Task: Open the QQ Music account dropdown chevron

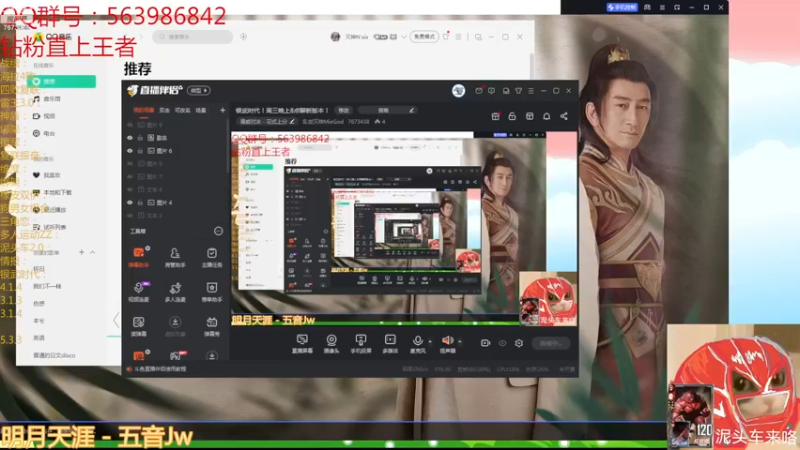Action: [404, 37]
